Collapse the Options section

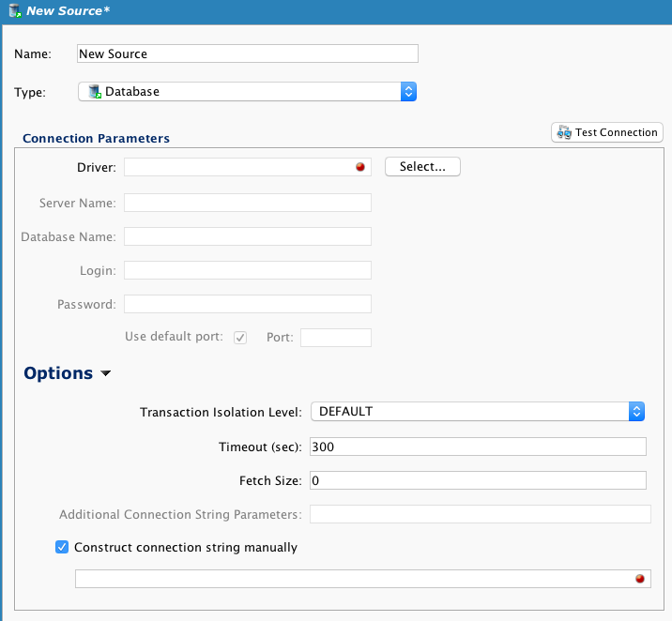coord(105,373)
